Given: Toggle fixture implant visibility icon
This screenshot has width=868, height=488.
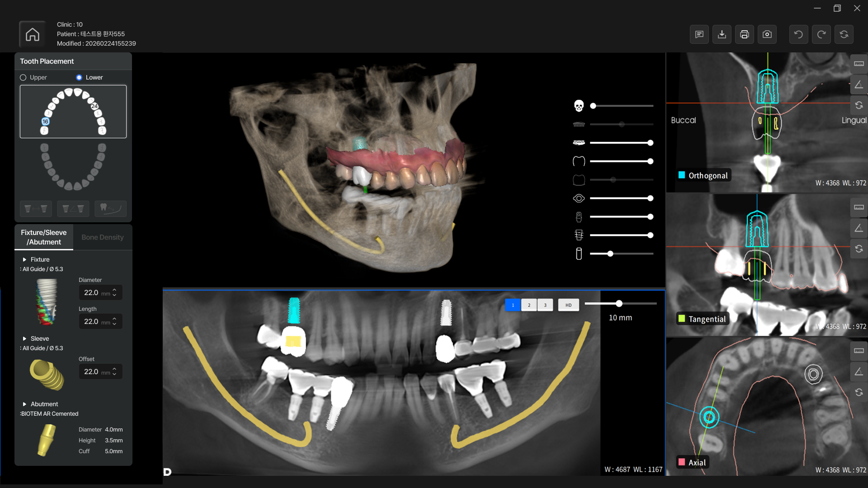Looking at the screenshot, I should 579,235.
